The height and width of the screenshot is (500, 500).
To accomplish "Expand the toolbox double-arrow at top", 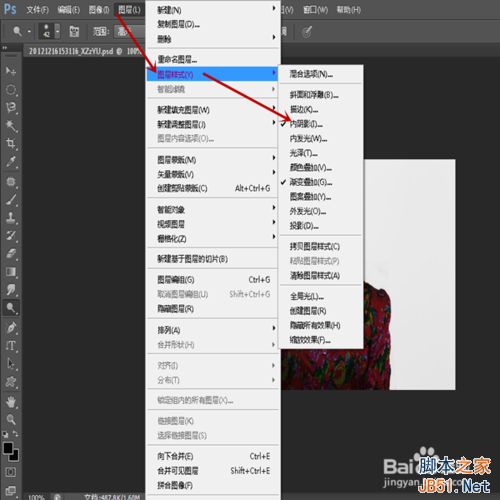I will (5, 48).
